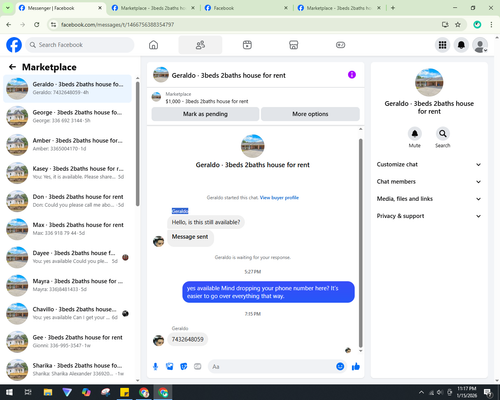Switch to the Messenger | Facebook tab

tap(60, 8)
